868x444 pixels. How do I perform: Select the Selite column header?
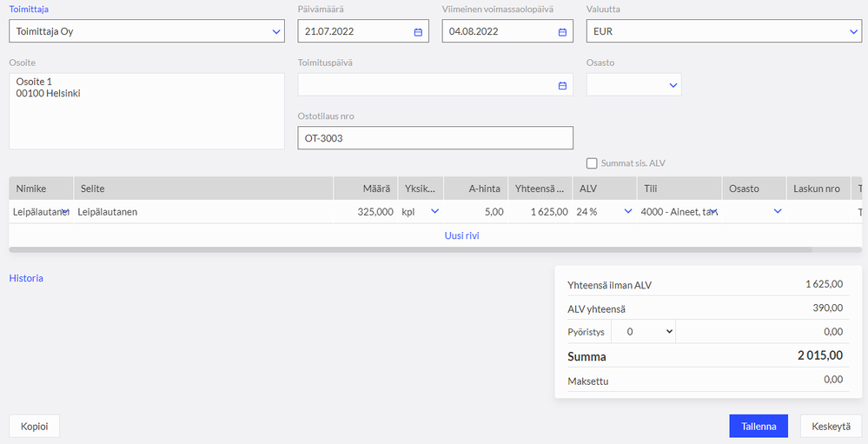203,189
